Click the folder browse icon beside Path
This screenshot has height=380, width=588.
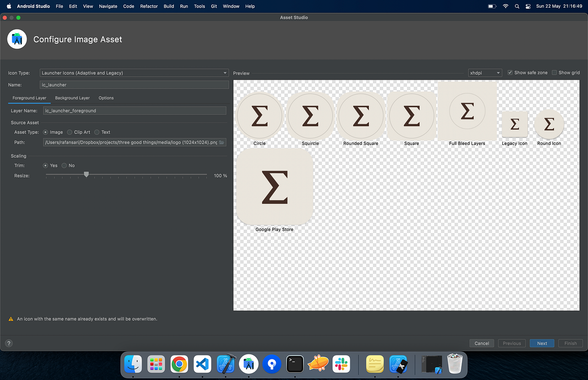222,142
